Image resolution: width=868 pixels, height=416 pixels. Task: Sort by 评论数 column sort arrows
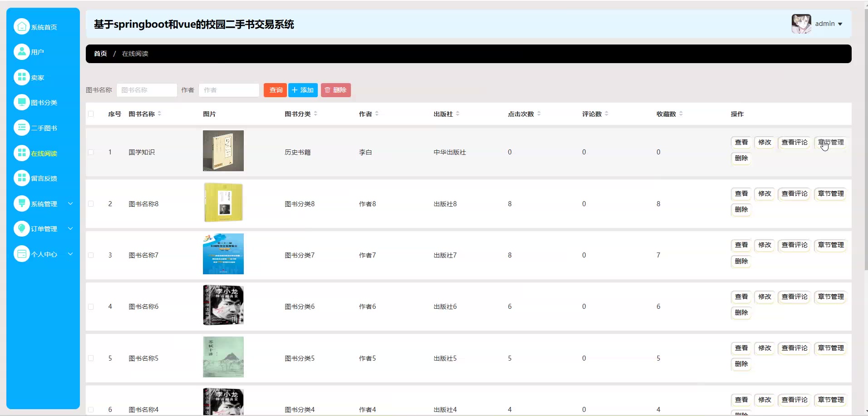607,114
